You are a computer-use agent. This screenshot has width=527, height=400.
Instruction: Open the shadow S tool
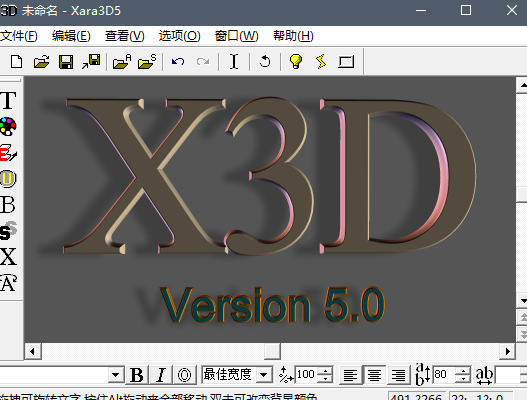pyautogui.click(x=8, y=231)
